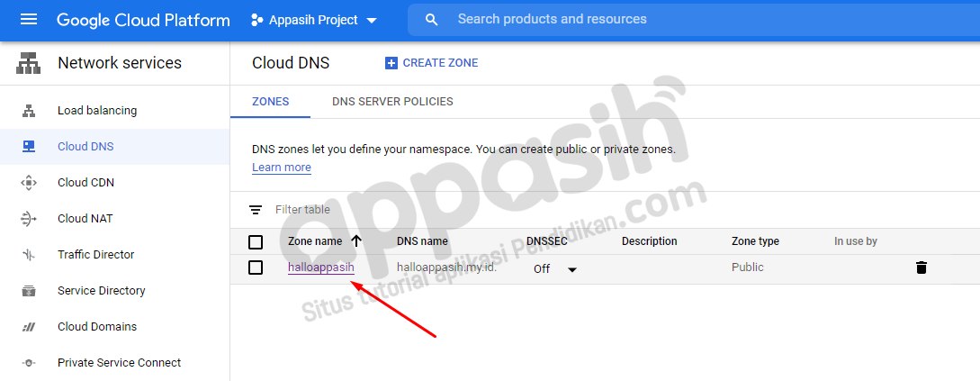
Task: Click the search magnifier icon
Action: (x=431, y=20)
